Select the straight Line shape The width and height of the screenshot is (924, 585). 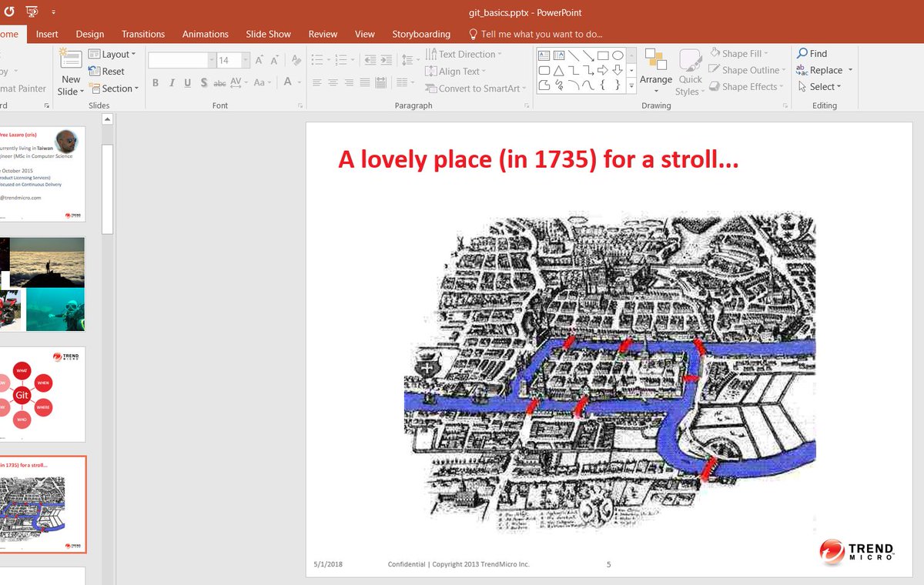pyautogui.click(x=574, y=55)
